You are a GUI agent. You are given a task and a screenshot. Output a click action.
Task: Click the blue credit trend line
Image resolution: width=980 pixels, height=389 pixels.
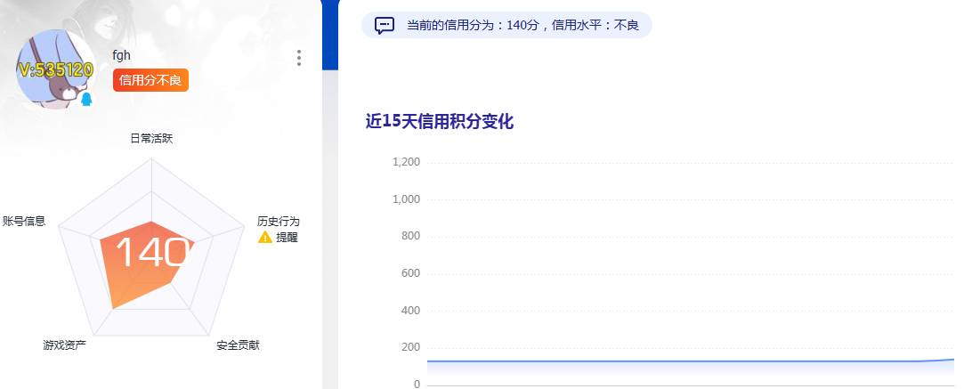click(691, 361)
